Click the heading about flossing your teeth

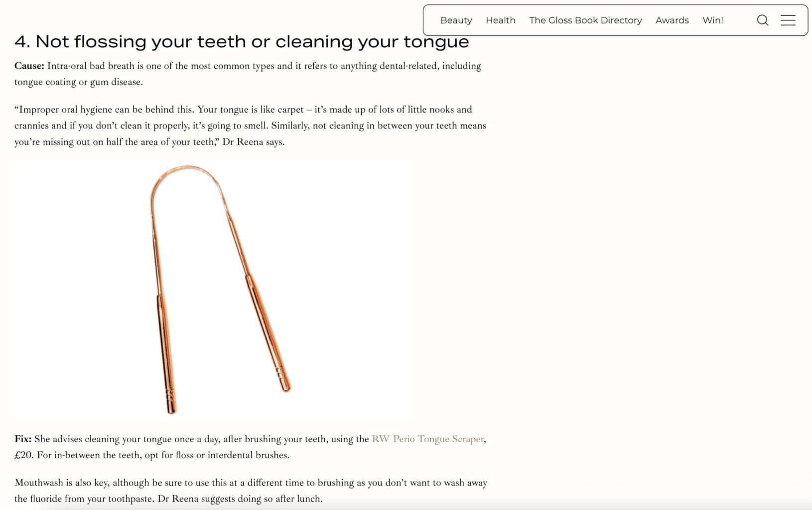click(242, 42)
